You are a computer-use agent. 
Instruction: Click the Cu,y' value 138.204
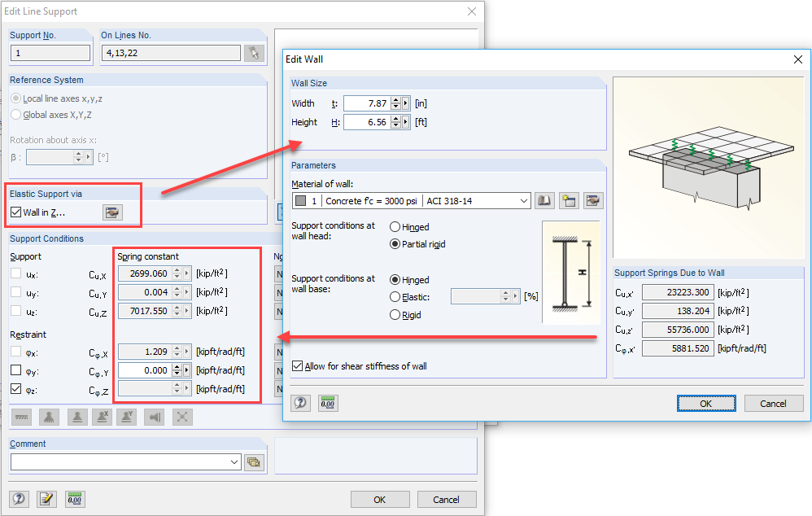point(678,311)
